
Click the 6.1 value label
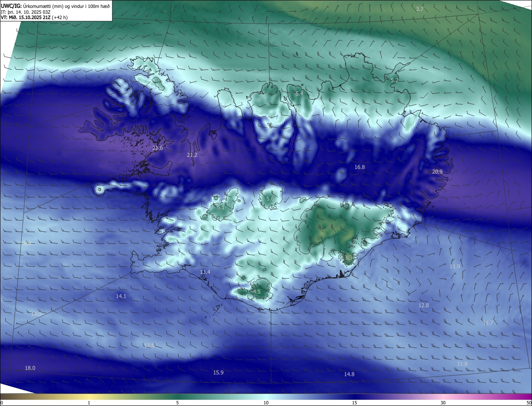coord(221,207)
